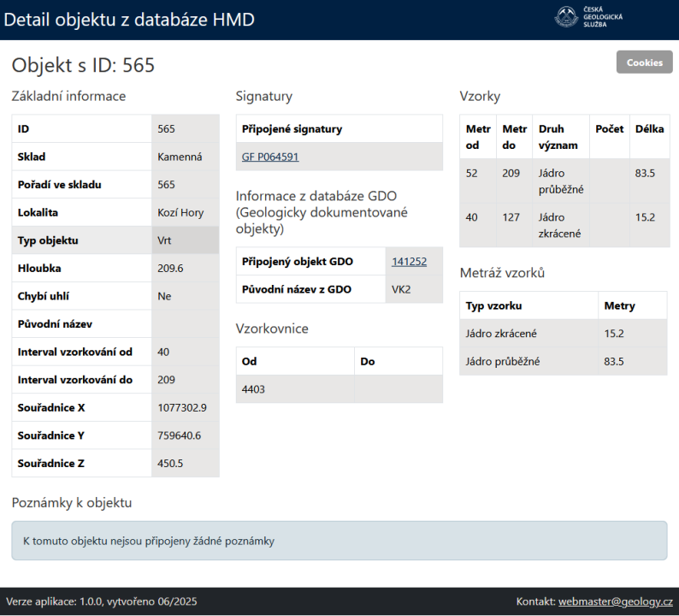
Task: Click the empty notes message box
Action: [x=339, y=541]
